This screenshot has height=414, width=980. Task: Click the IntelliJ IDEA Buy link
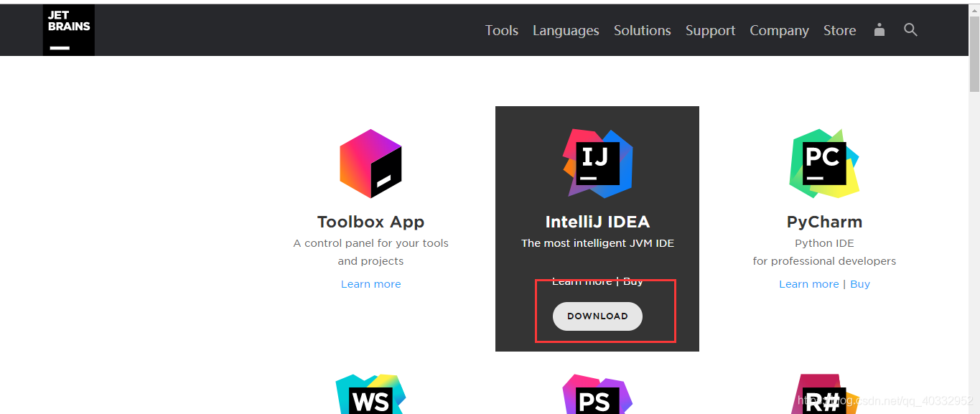click(x=633, y=281)
